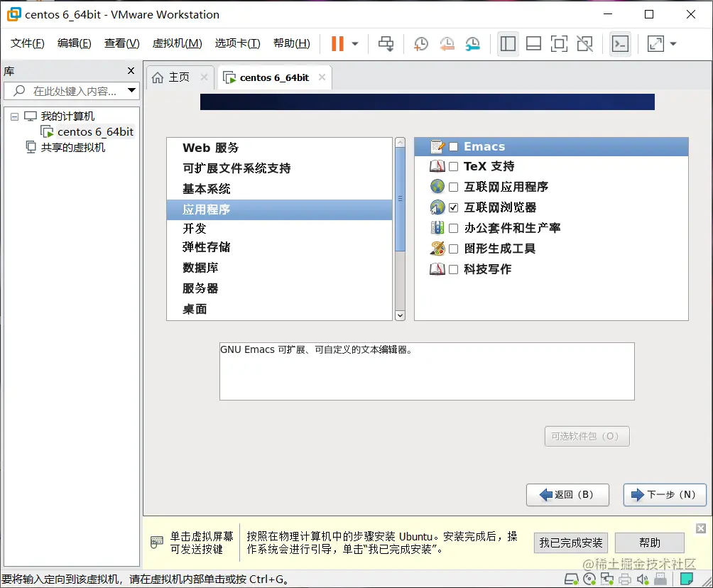Select the 数据库 category
Viewport: 713px width, 588px height.
[279, 268]
